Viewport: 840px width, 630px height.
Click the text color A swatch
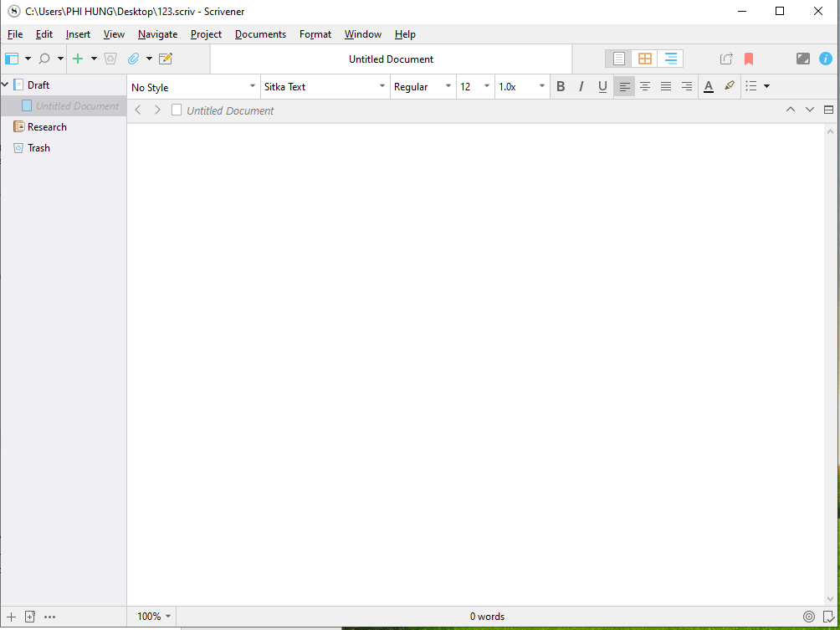(708, 86)
